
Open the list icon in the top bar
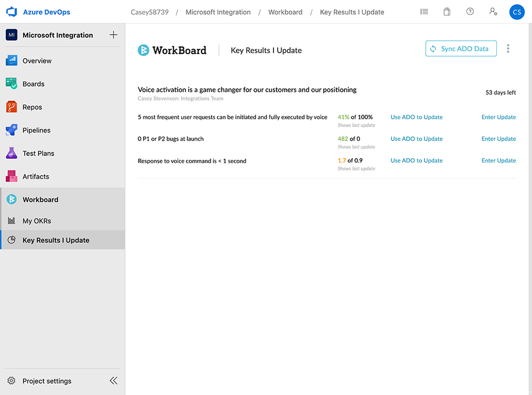[x=424, y=11]
